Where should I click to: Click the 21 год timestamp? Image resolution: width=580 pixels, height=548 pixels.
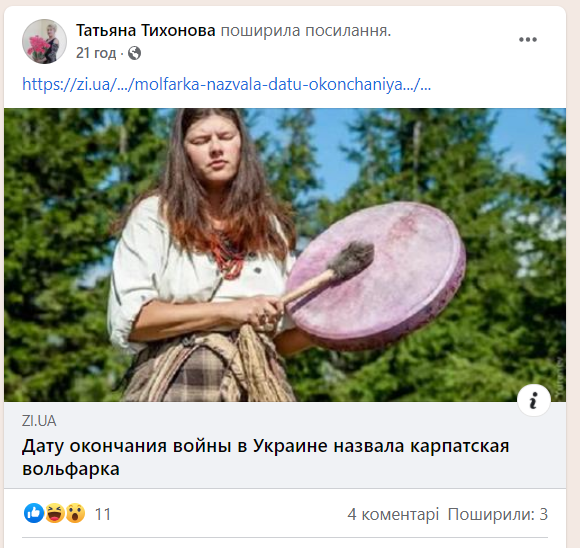click(96, 53)
